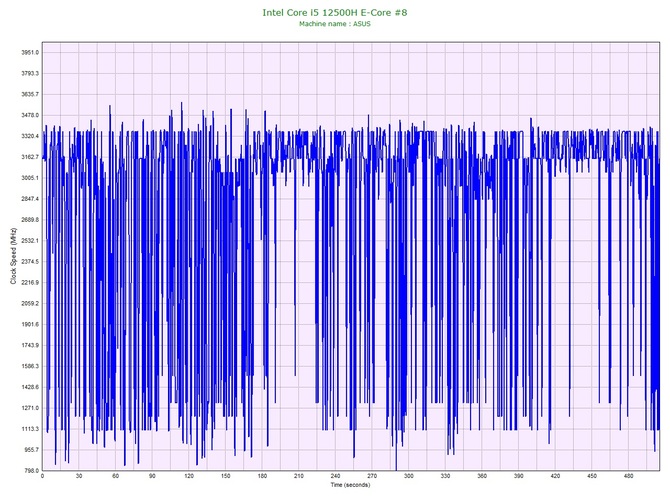Click the chart title 'Intel Core i5 12500H E-Core #8'

point(335,12)
